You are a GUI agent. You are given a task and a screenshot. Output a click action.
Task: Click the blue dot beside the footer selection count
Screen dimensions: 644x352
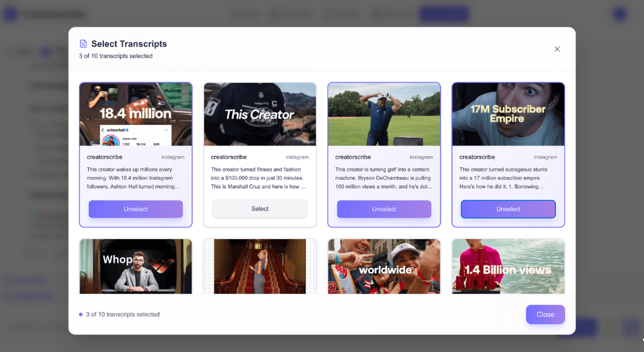[x=80, y=314]
